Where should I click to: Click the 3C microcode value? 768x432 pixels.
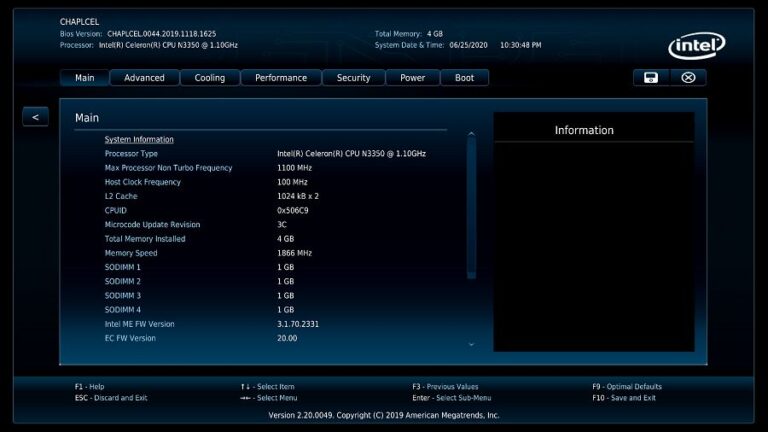point(282,225)
